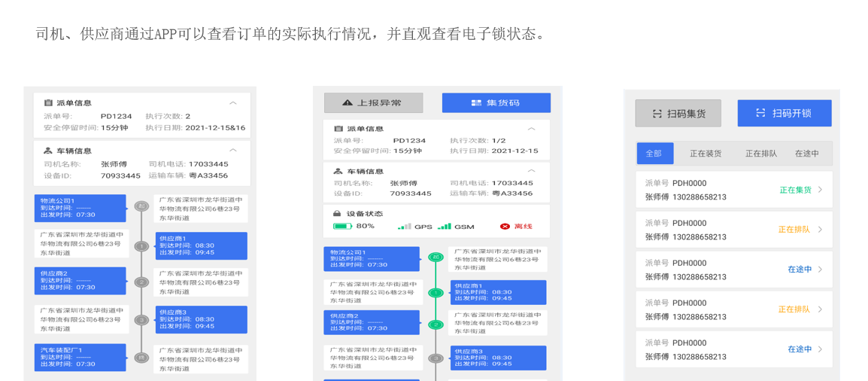868x381 pixels.
Task: Open the 正在集货 order via its chevron arrow
Action: coord(821,190)
